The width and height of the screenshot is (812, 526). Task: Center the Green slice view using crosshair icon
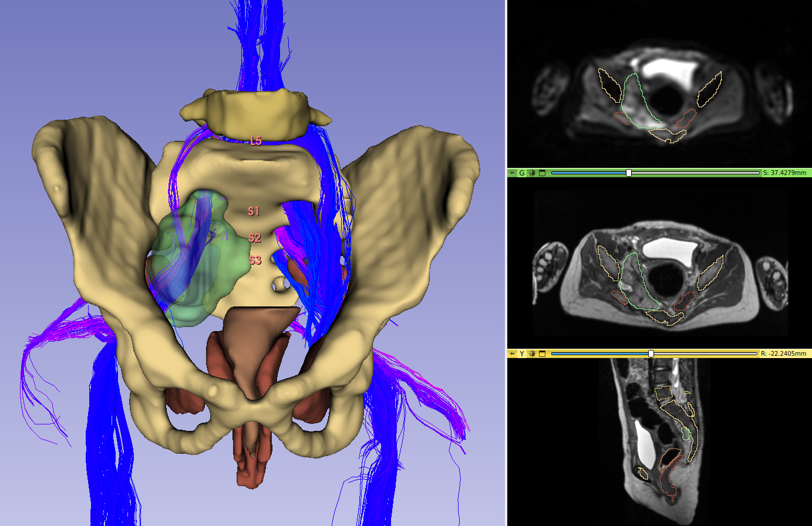532,173
